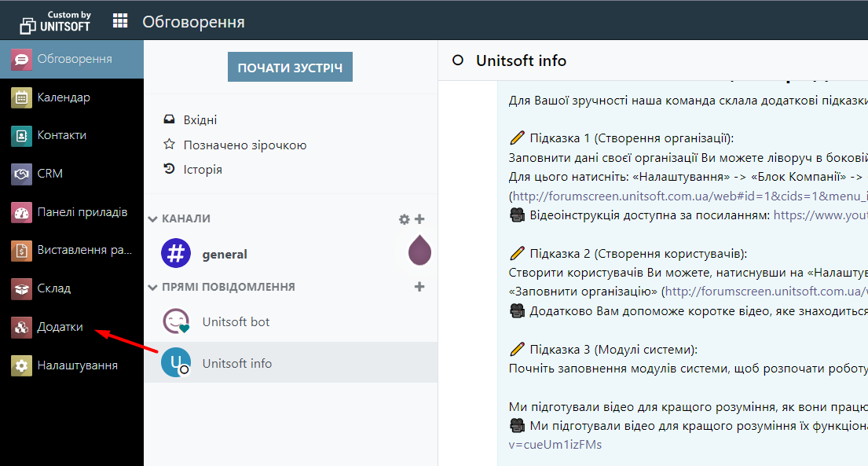The image size is (868, 466).
Task: Open Панелі приладів sidebar module
Action: 71,212
